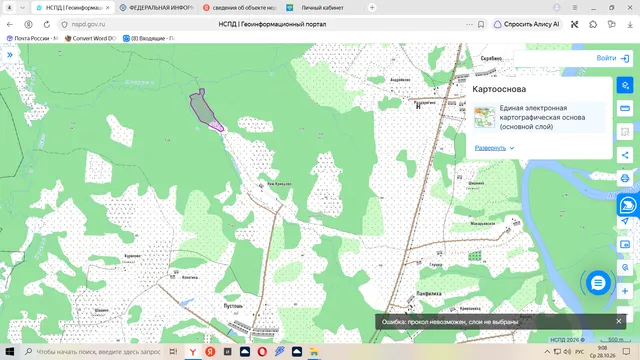Select the ruler measurement tool
This screenshot has width=640, height=360.
tap(624, 109)
